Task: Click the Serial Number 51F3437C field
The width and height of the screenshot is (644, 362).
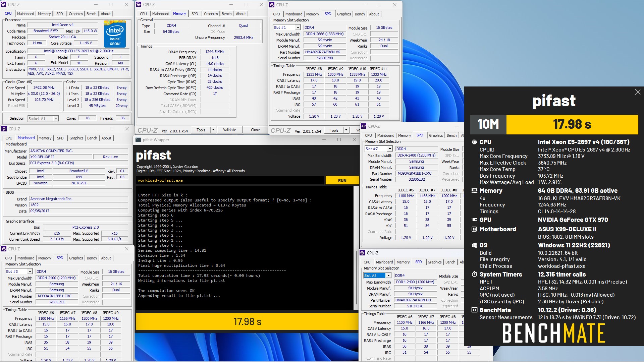Action: coord(415,306)
